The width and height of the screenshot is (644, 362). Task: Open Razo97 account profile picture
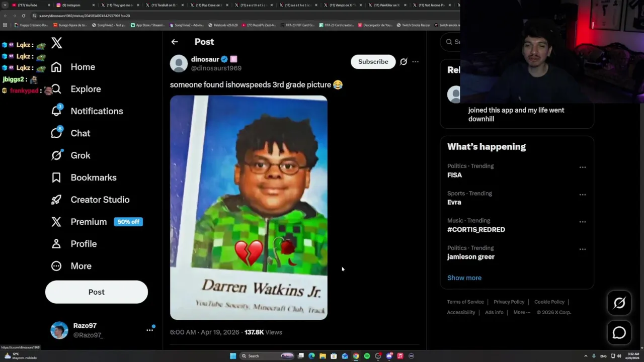click(59, 330)
